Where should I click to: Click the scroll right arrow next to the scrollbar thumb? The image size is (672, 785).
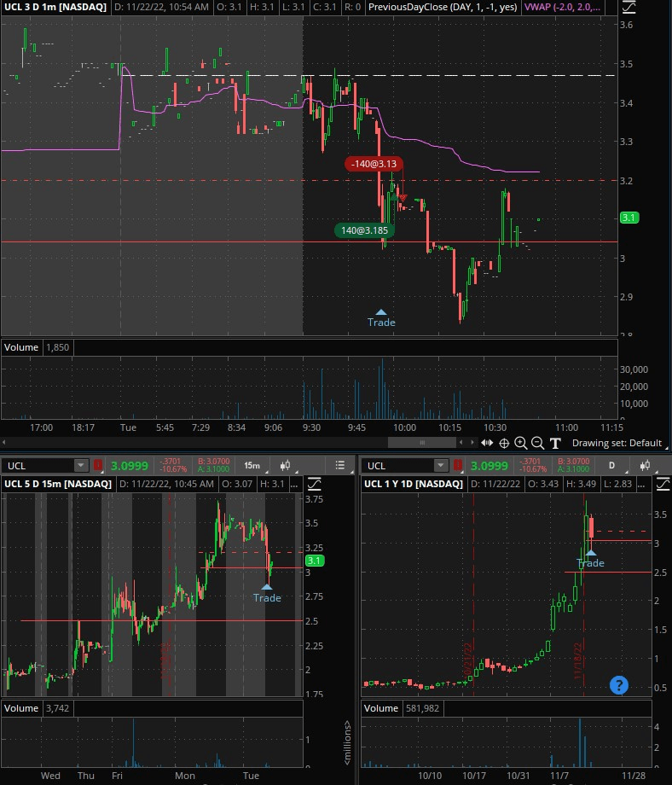tap(472, 443)
